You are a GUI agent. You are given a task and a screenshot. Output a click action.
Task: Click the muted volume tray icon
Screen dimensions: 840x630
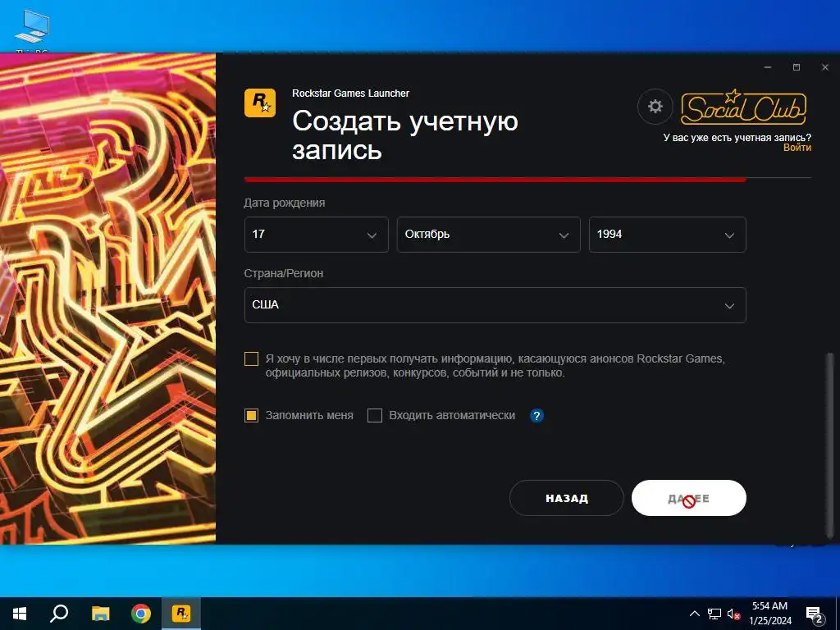(x=733, y=614)
